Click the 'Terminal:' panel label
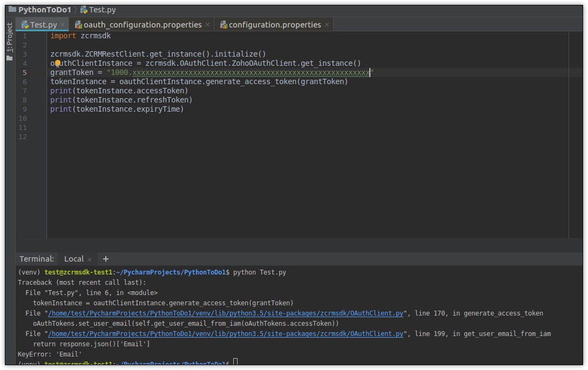 point(37,259)
